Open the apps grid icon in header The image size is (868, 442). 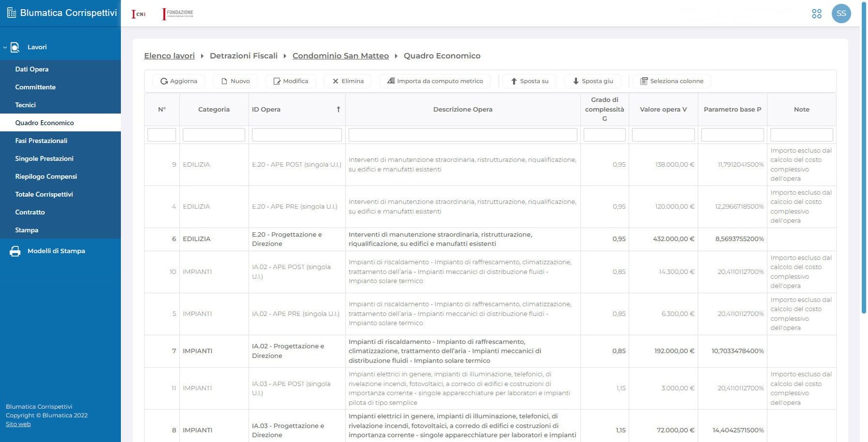[816, 14]
